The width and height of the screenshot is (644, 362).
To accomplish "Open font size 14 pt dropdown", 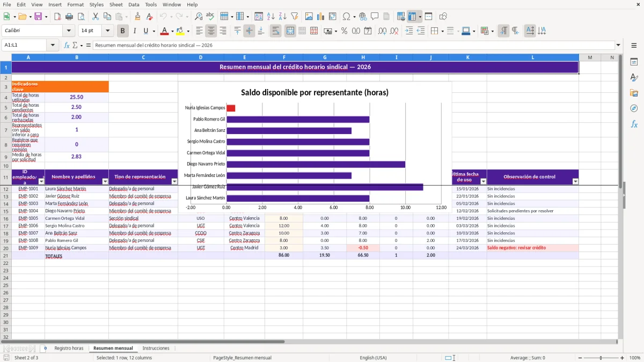I will (108, 31).
